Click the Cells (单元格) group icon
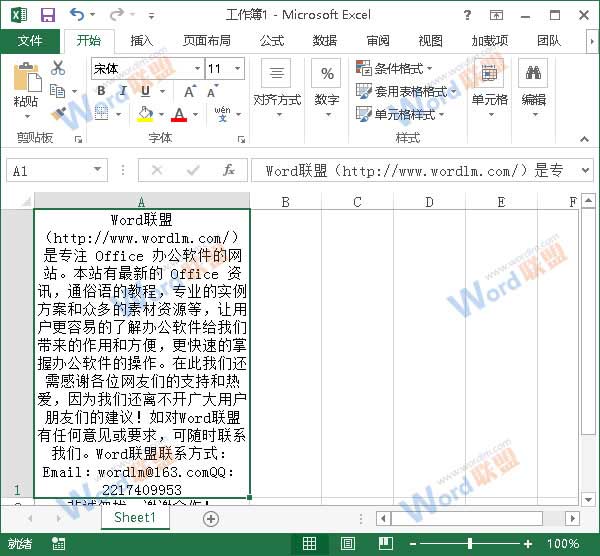Image resolution: width=600 pixels, height=556 pixels. pyautogui.click(x=489, y=73)
